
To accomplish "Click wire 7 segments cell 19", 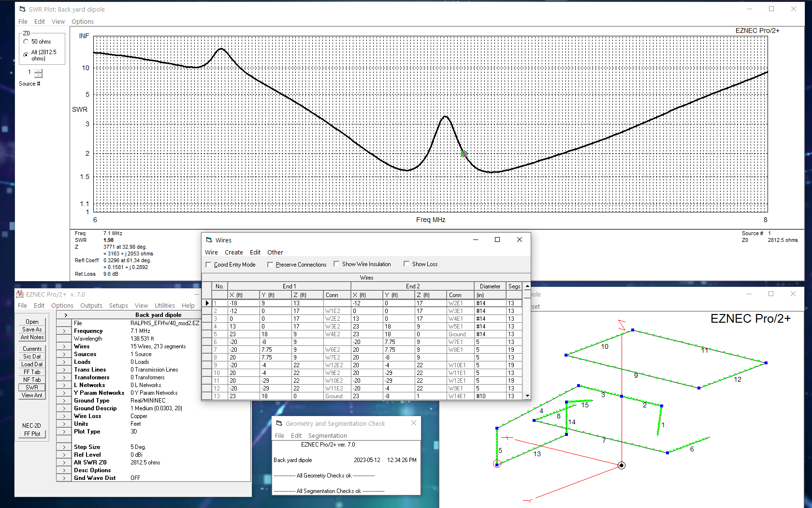I will pyautogui.click(x=514, y=350).
